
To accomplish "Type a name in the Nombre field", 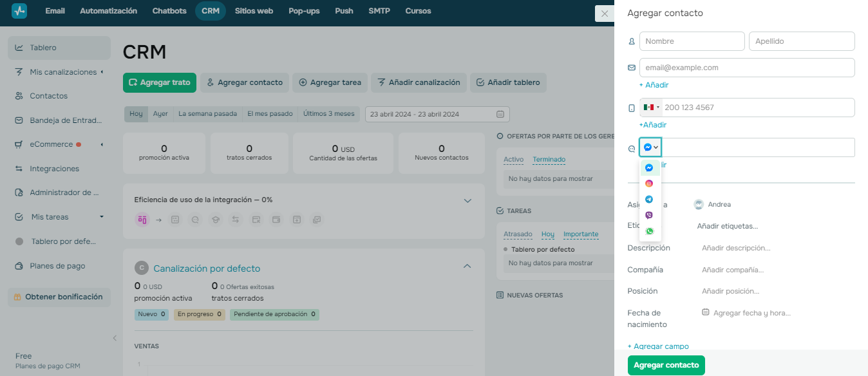I will pyautogui.click(x=692, y=41).
